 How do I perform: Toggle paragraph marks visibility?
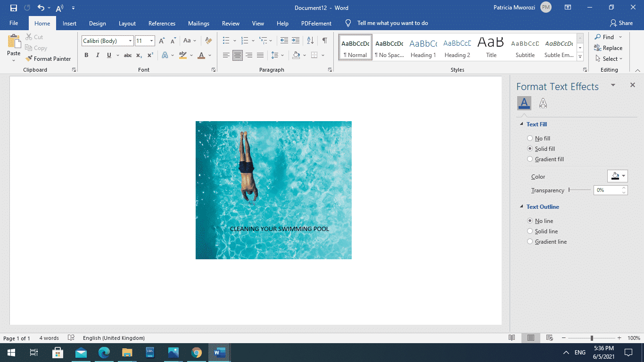[324, 41]
